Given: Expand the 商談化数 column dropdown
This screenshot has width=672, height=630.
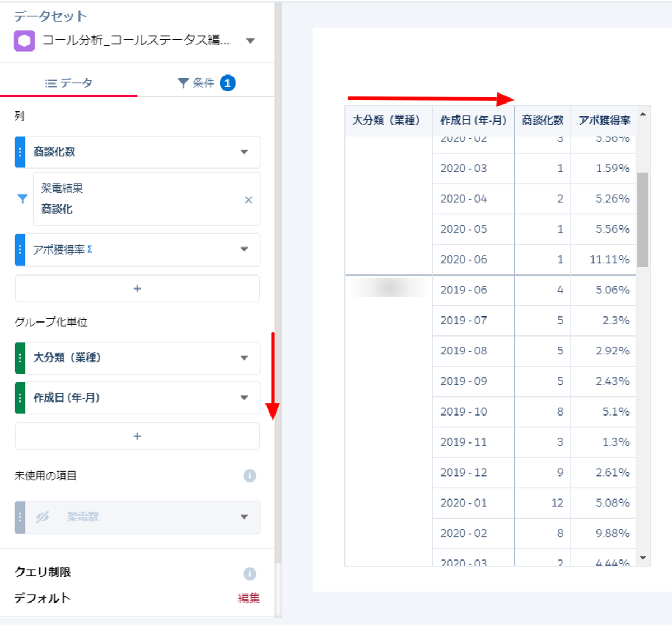Looking at the screenshot, I should pyautogui.click(x=244, y=152).
